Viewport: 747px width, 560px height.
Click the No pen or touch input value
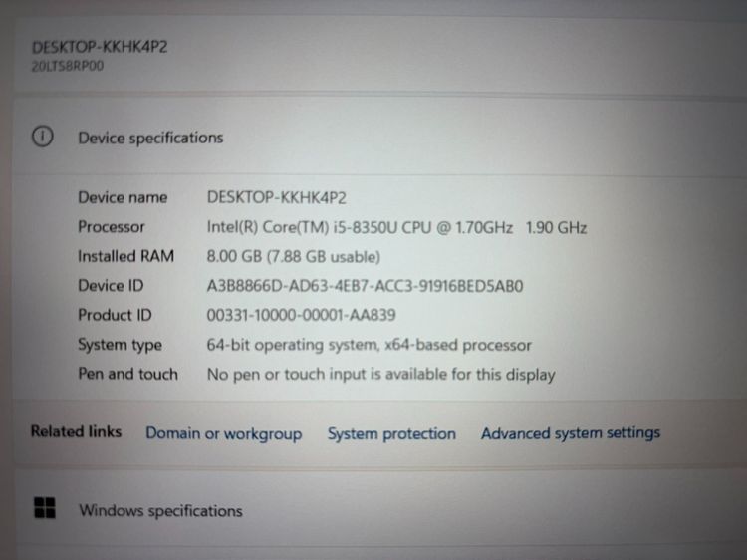pyautogui.click(x=381, y=375)
